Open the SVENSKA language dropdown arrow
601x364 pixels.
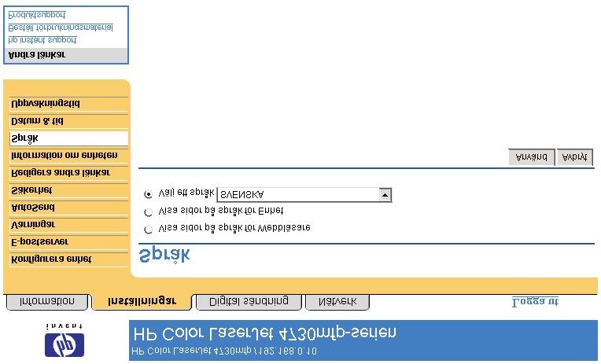(x=385, y=195)
